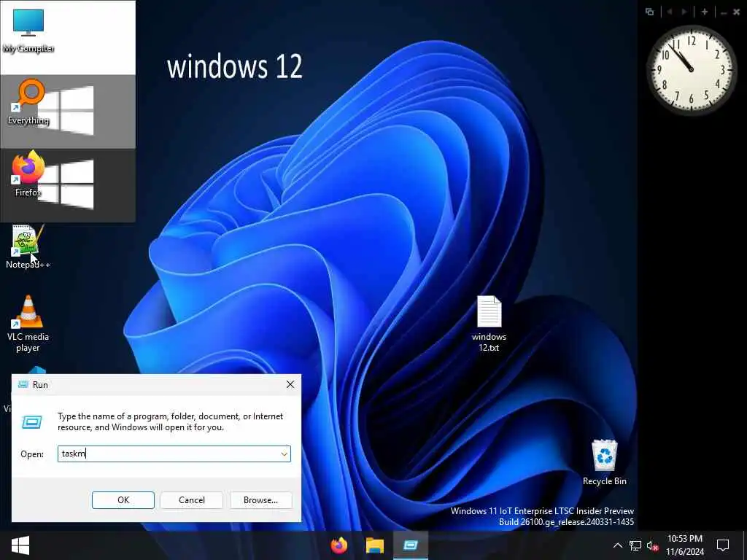Select the Notepad++ desktop shortcut
This screenshot has width=747, height=560.
coord(28,246)
